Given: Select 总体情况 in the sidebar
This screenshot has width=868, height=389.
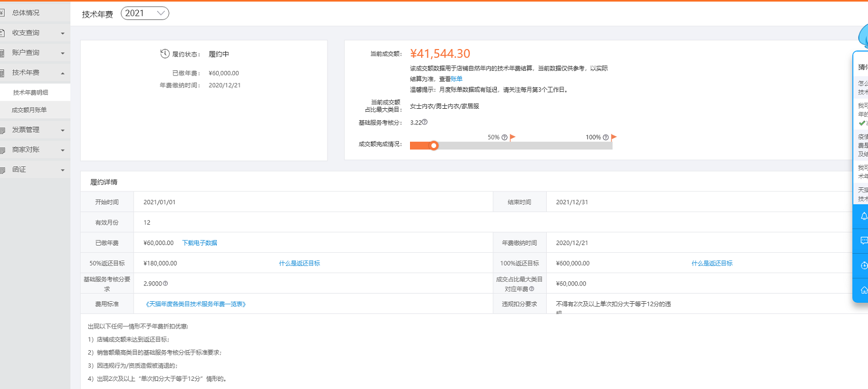Looking at the screenshot, I should [26, 13].
